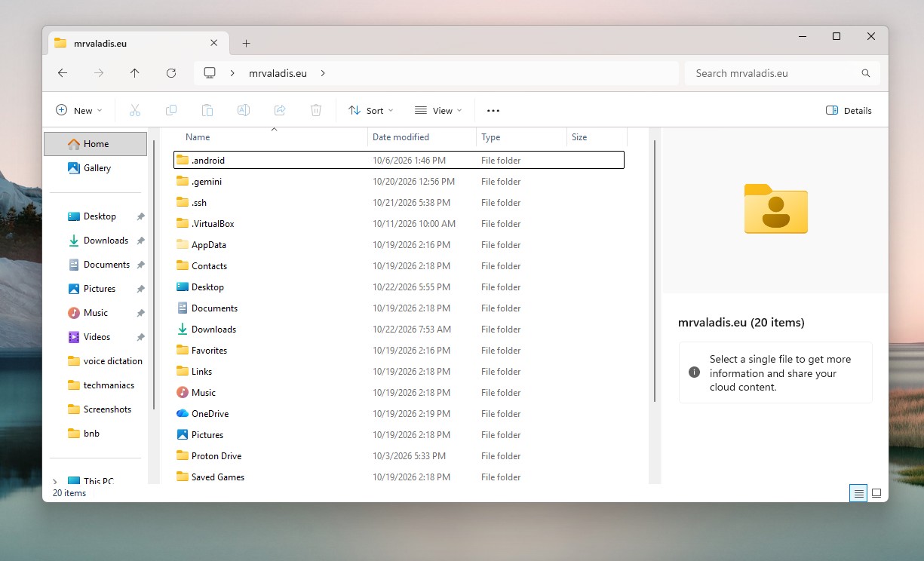924x561 pixels.
Task: Go forward with the right arrow
Action: click(x=99, y=73)
